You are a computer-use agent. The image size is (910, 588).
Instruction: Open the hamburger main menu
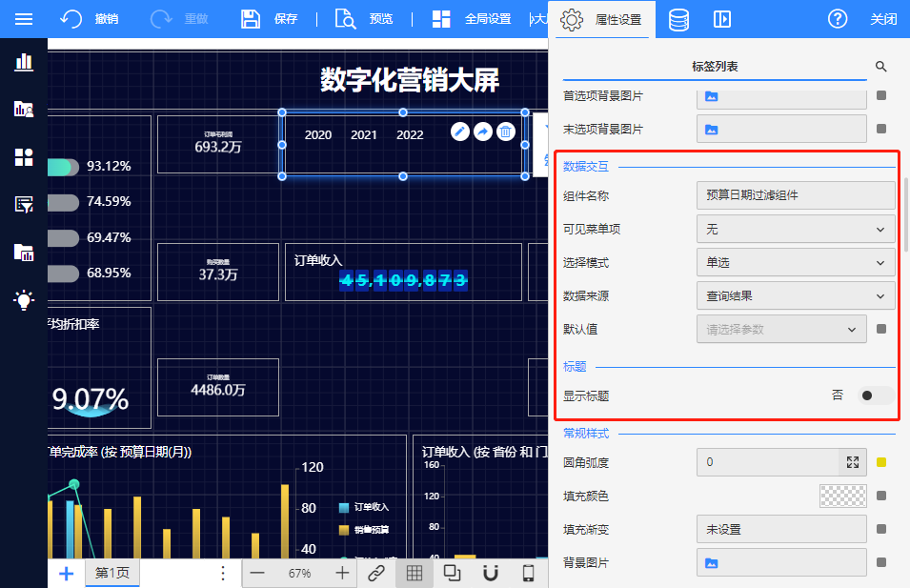point(24,19)
